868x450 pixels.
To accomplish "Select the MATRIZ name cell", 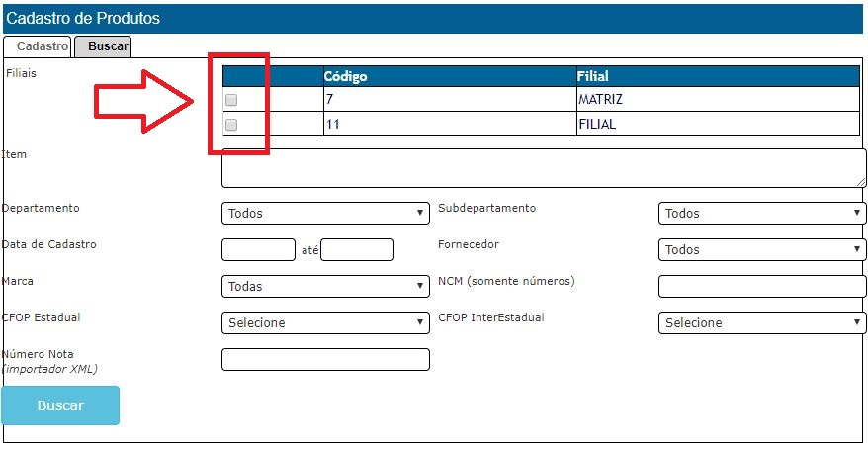I will 717,100.
